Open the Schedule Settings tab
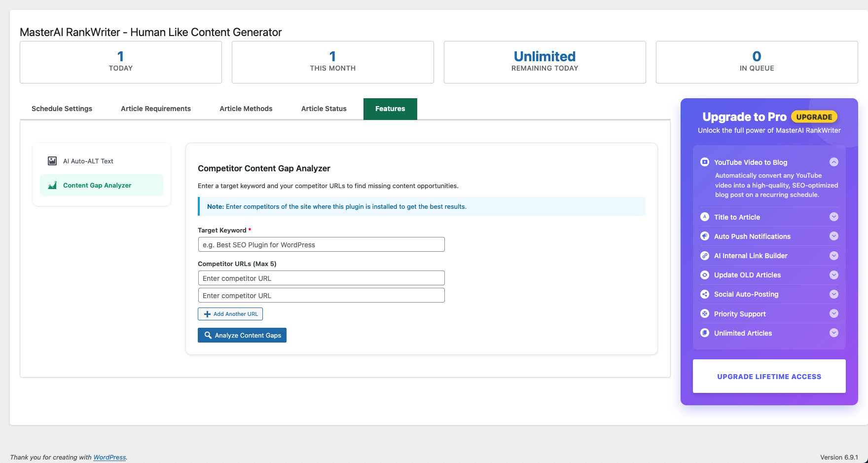 (62, 109)
